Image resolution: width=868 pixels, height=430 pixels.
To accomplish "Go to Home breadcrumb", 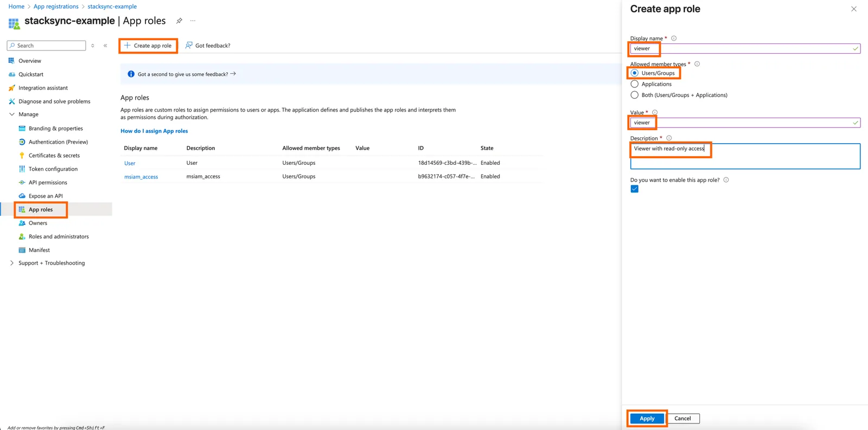I will 16,7.
